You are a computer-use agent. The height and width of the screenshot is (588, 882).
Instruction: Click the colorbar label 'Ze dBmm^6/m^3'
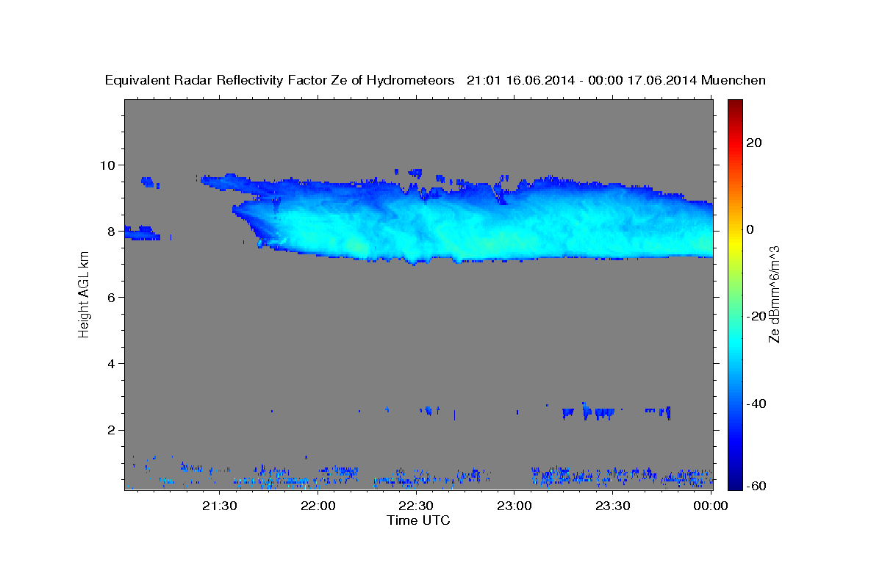pyautogui.click(x=774, y=295)
